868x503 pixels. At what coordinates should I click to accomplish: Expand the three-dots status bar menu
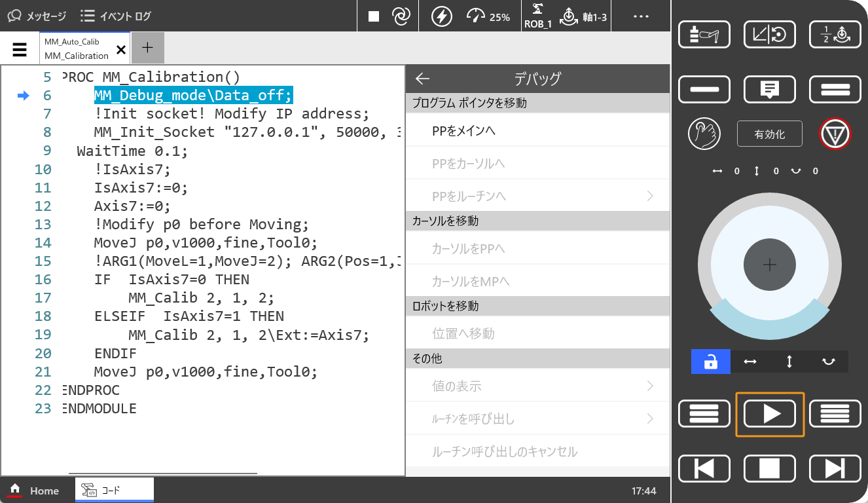(642, 16)
